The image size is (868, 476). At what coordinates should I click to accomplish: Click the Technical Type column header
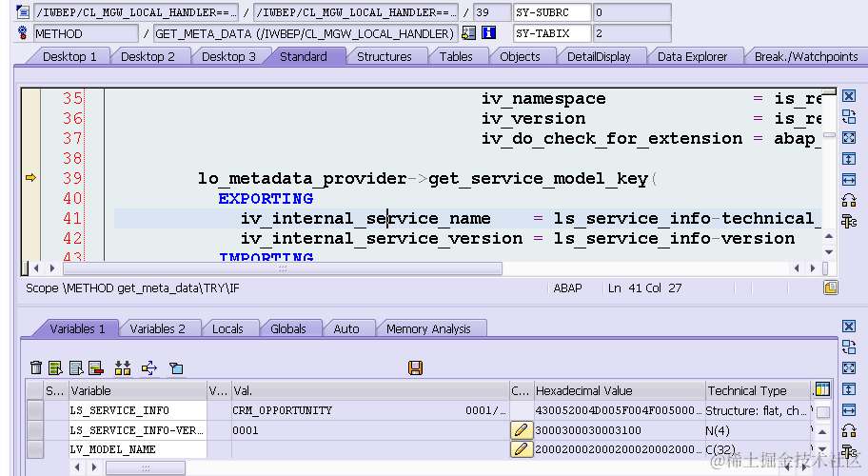coord(759,390)
